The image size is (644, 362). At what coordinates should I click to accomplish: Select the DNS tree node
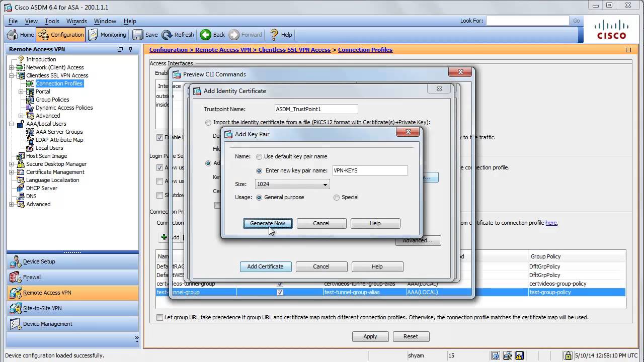click(x=31, y=196)
